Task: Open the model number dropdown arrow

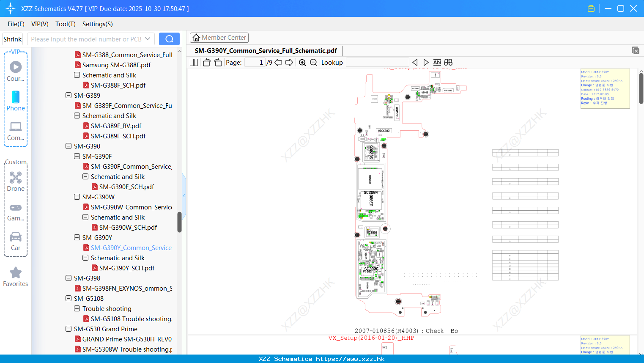Action: click(148, 39)
